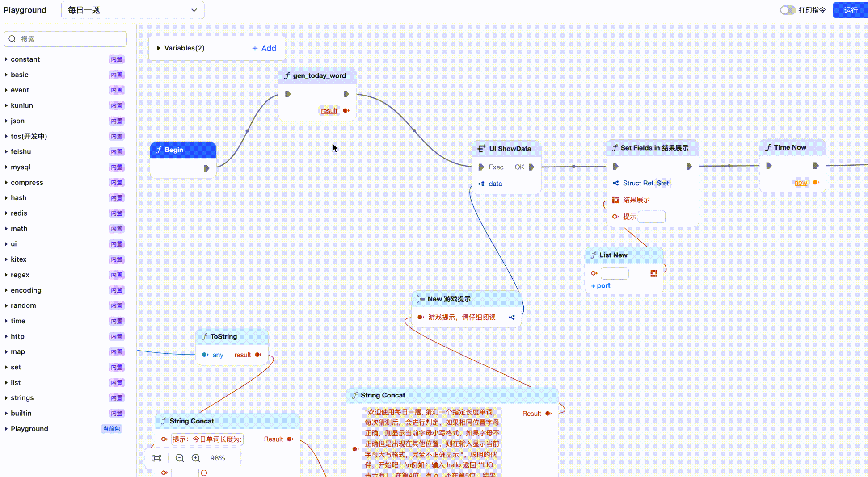
Task: Click the New 游戏提示 node header
Action: point(466,299)
